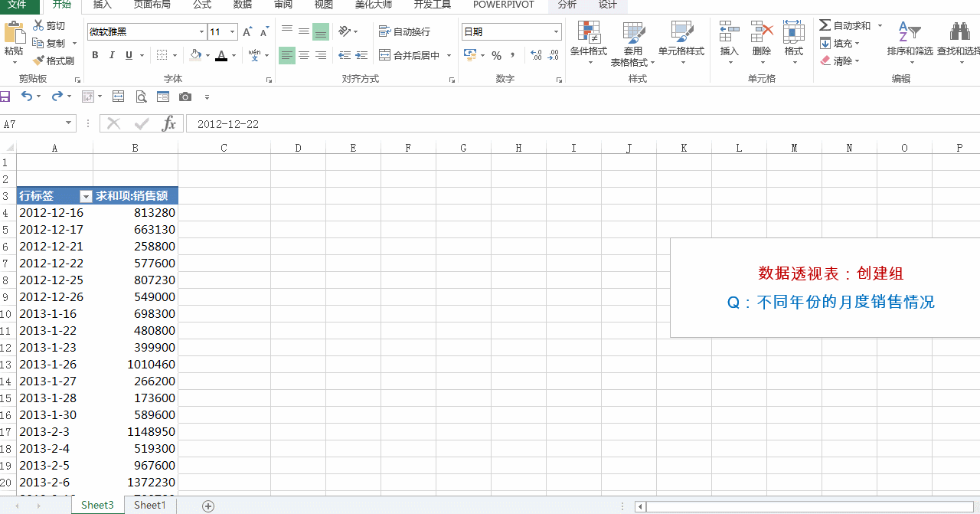The image size is (980, 514).
Task: Toggle top vertical alignment
Action: [287, 31]
